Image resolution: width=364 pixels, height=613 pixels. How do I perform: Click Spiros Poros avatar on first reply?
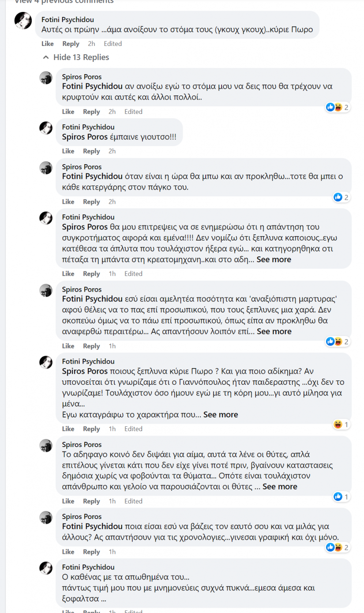point(46,78)
